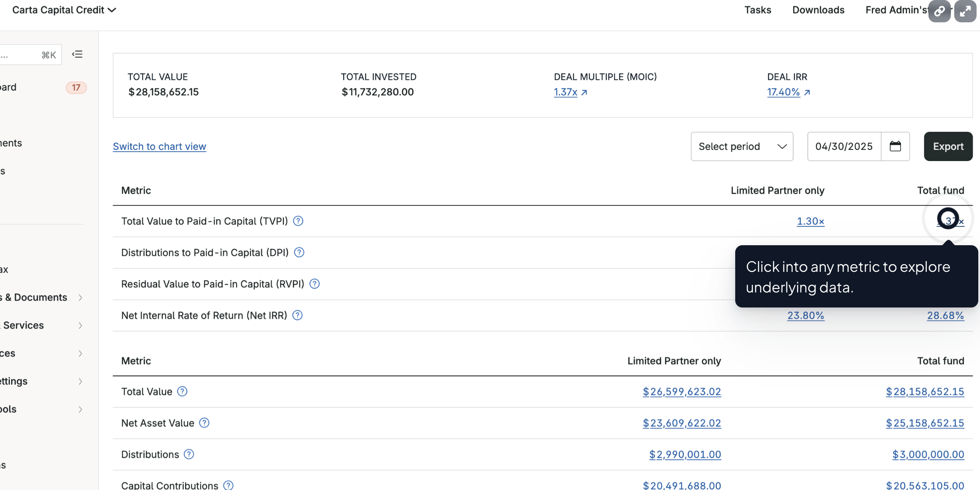This screenshot has width=980, height=490.
Task: Open the Net Asset Value help icon
Action: point(205,423)
